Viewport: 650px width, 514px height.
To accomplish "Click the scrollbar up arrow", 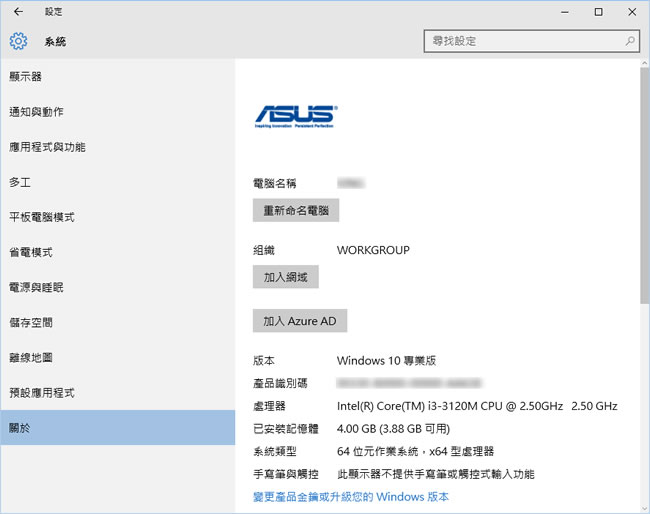I will [x=645, y=63].
